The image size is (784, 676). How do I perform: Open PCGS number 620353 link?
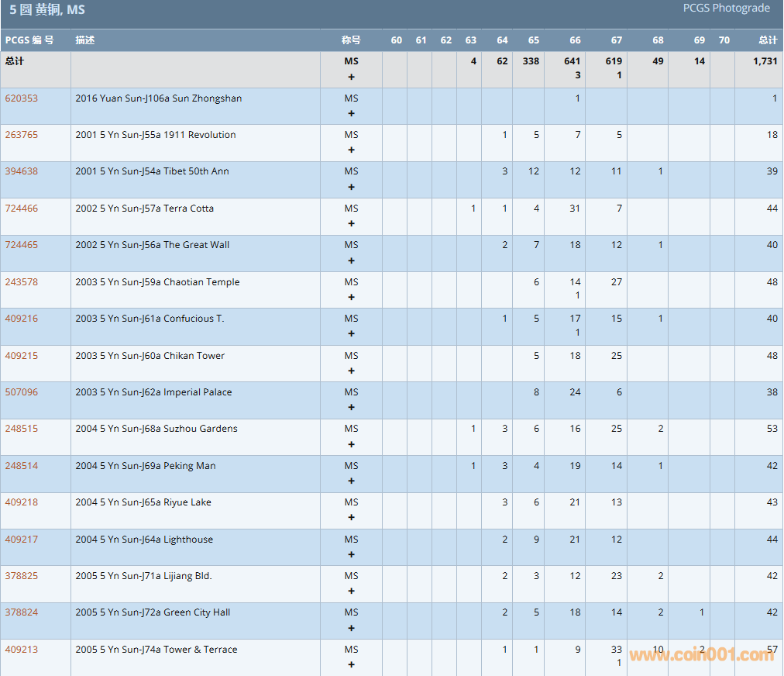(21, 98)
